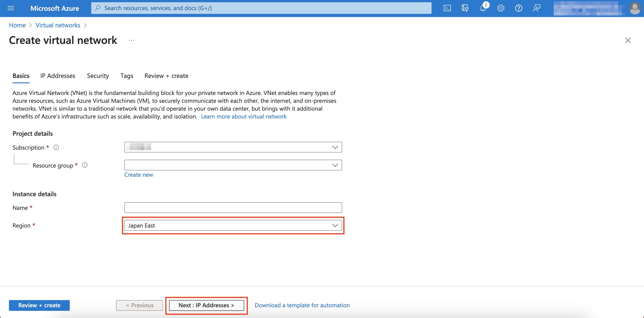Open the Help and support menu
This screenshot has height=318, width=644.
click(x=519, y=8)
